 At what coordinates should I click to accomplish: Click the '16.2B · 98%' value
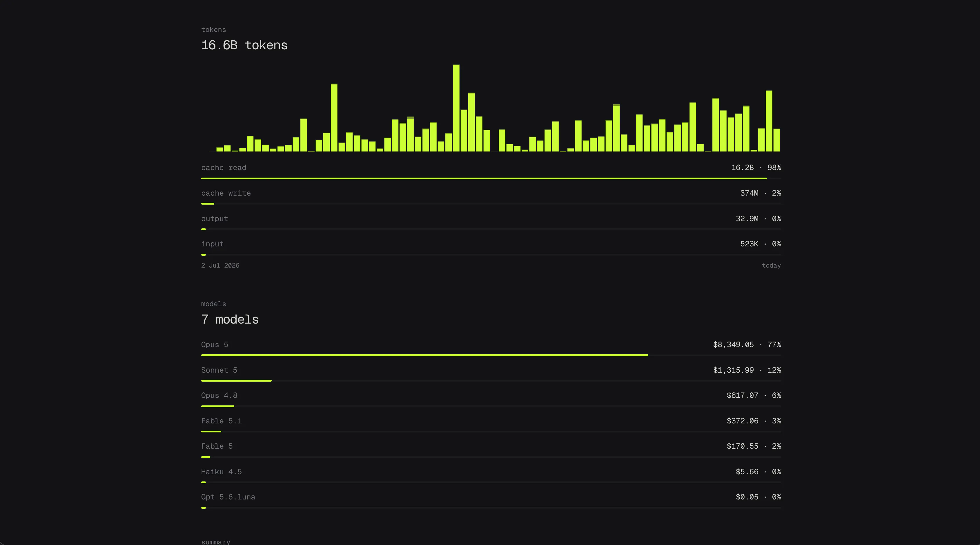756,167
